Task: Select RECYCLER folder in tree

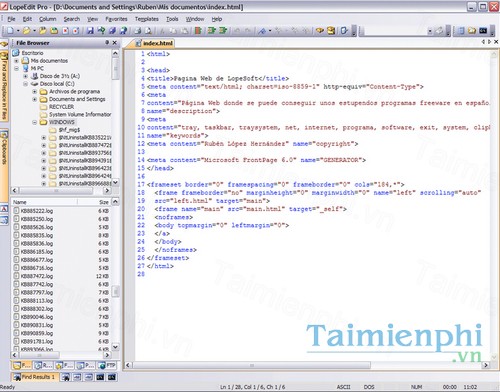Action: click(x=61, y=107)
